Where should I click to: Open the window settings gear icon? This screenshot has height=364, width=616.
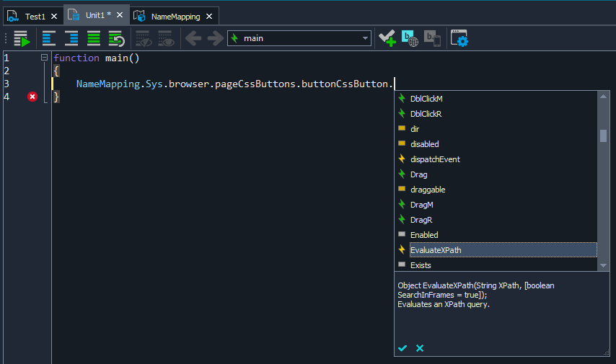click(459, 39)
